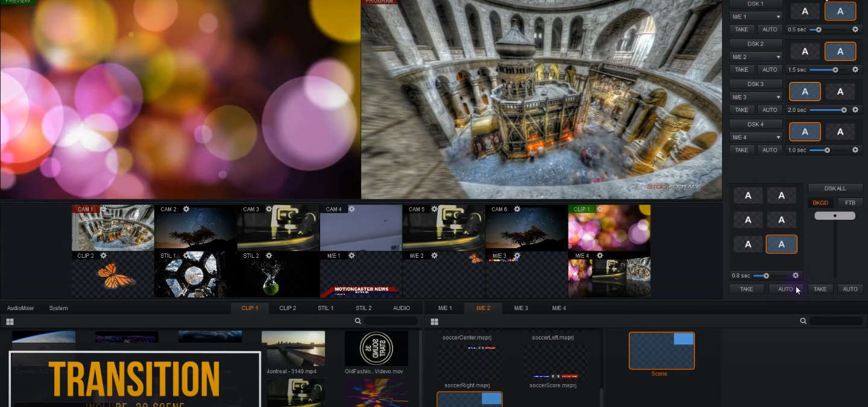
Task: Adjust the 0.8 sec transition duration slider
Action: 766,275
